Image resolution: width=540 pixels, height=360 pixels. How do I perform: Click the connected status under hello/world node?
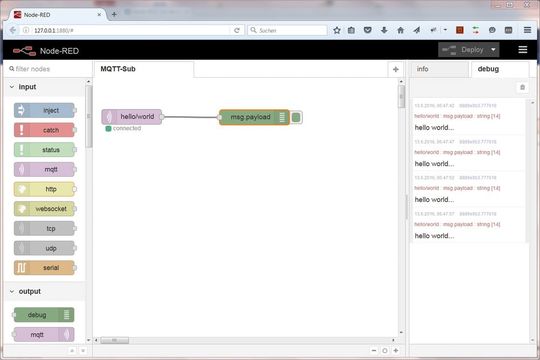pyautogui.click(x=123, y=128)
